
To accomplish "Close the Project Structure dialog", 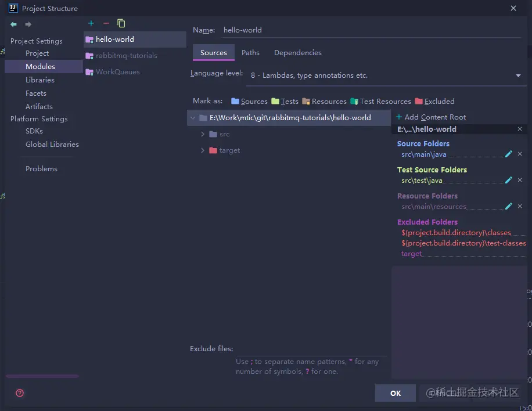I will point(513,8).
